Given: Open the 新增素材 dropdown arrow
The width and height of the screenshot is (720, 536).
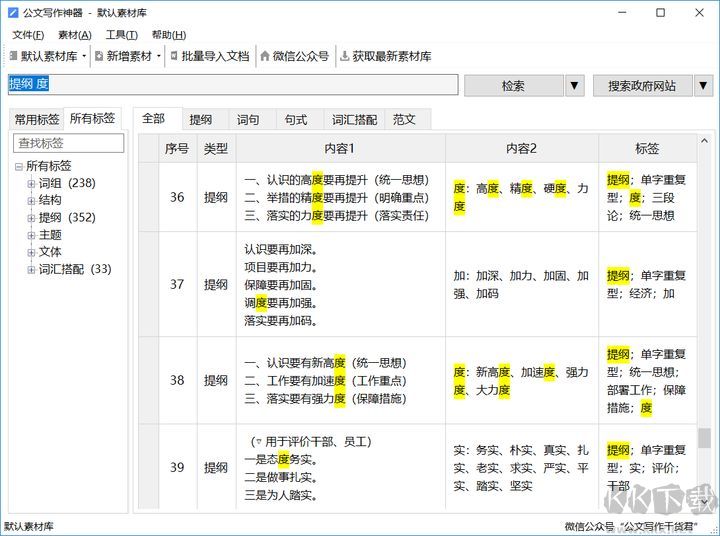Looking at the screenshot, I should coord(158,56).
